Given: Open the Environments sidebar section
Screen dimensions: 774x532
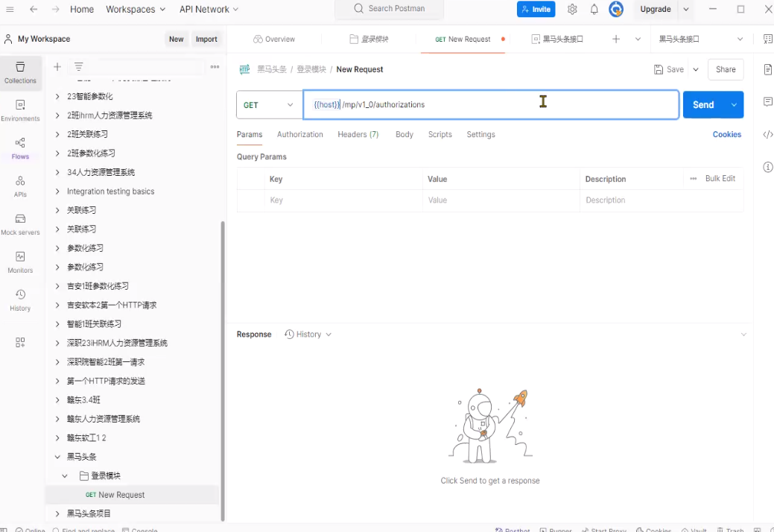Looking at the screenshot, I should tap(20, 110).
